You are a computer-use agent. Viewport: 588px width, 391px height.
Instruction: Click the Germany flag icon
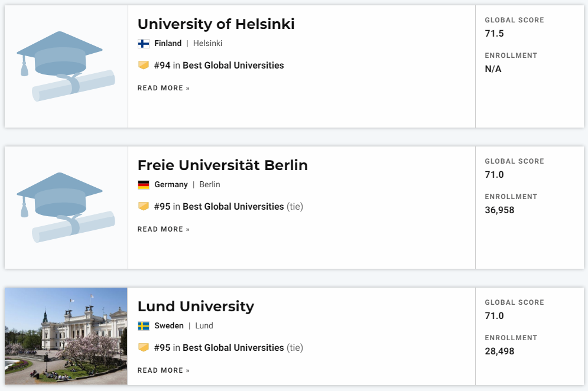pyautogui.click(x=143, y=185)
